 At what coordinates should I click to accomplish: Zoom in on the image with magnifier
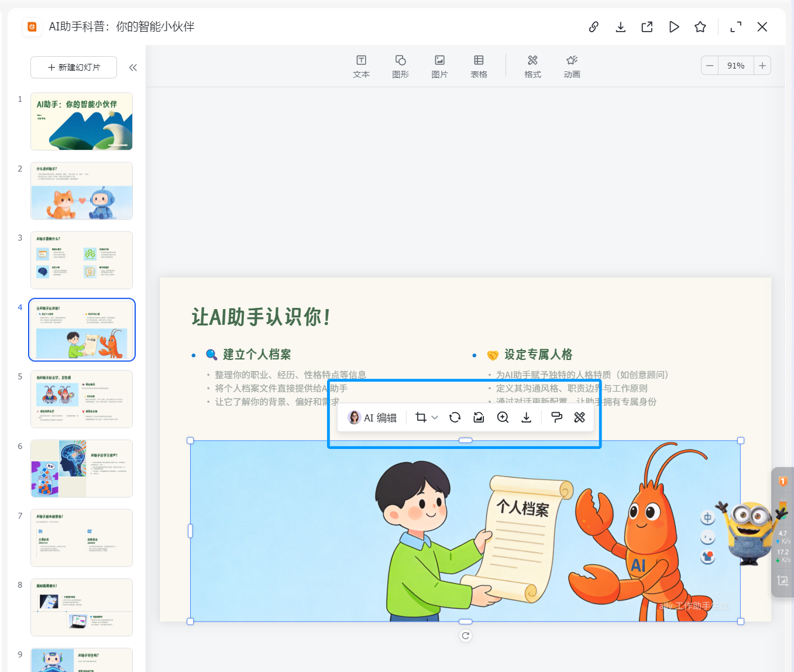click(503, 417)
